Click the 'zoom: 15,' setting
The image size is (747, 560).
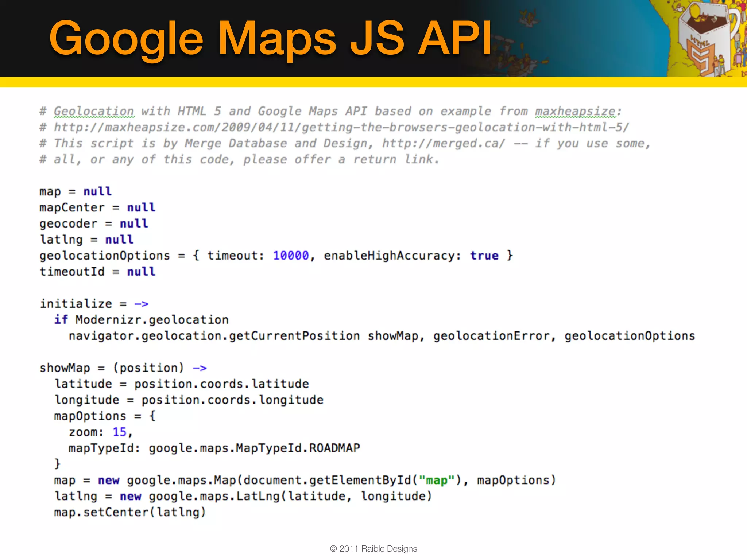(101, 432)
